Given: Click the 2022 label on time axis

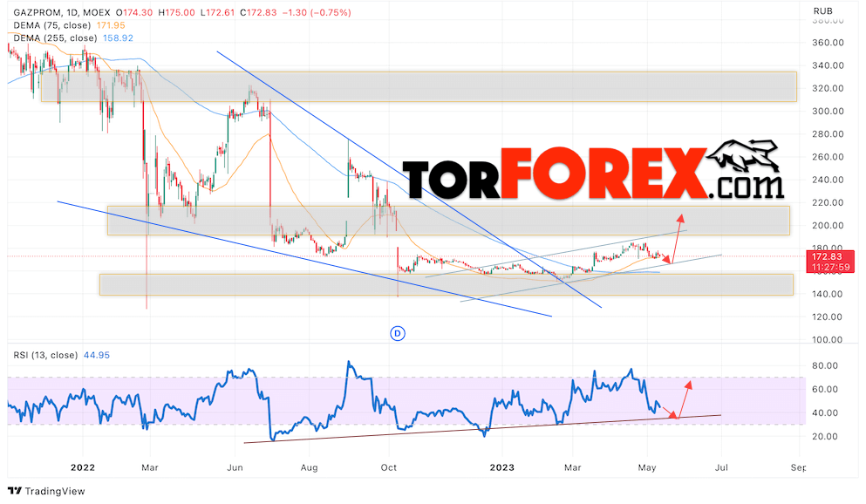Looking at the screenshot, I should pyautogui.click(x=83, y=467).
